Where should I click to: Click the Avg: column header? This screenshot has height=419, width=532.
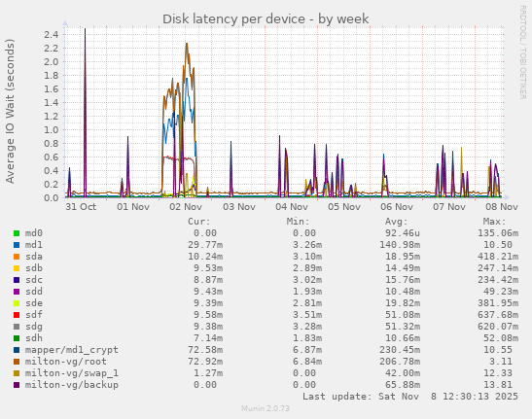(396, 222)
